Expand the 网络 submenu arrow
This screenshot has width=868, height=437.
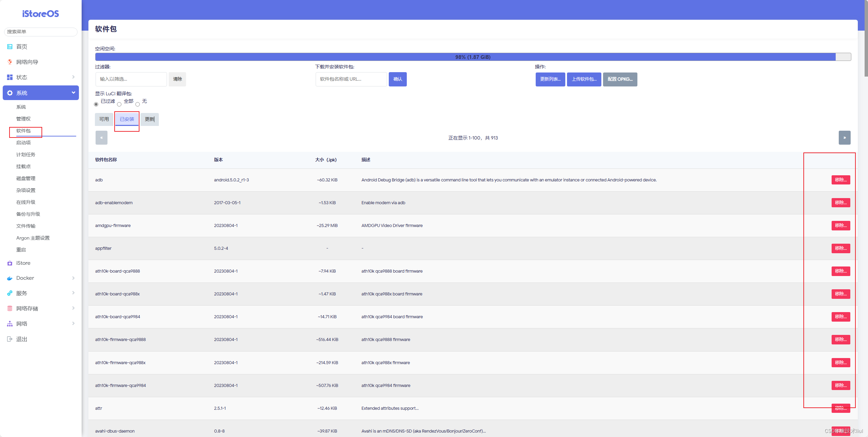[73, 323]
